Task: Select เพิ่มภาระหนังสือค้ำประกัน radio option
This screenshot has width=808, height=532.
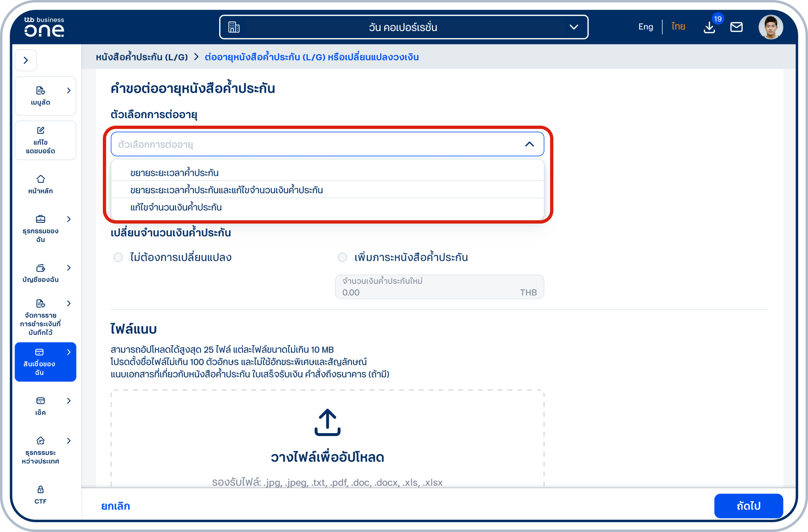Action: 342,257
